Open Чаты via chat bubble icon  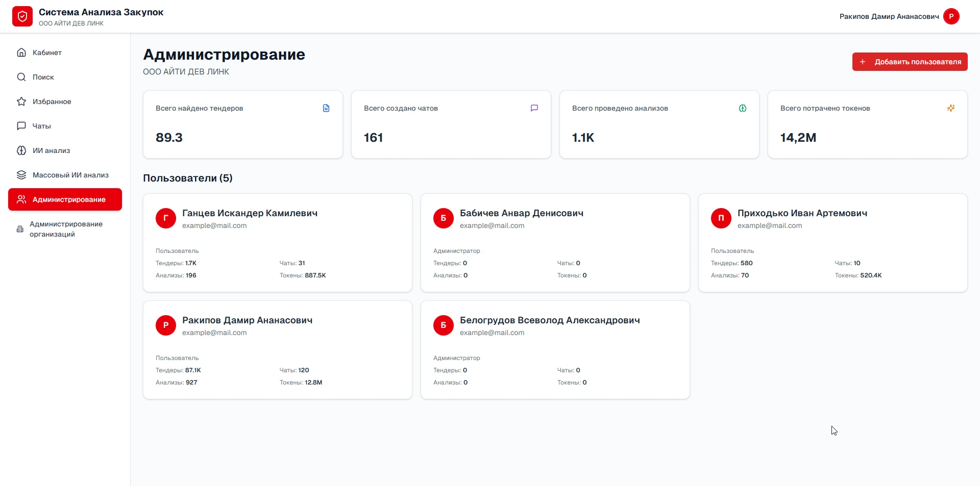pyautogui.click(x=21, y=126)
